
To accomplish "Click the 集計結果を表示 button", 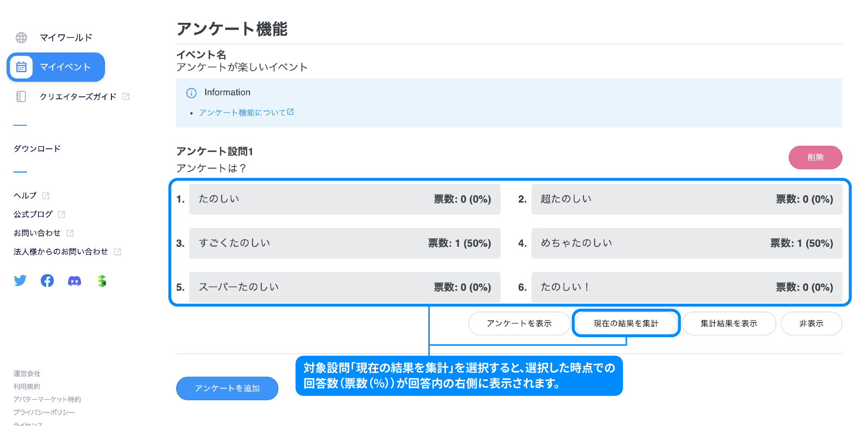I will (728, 324).
